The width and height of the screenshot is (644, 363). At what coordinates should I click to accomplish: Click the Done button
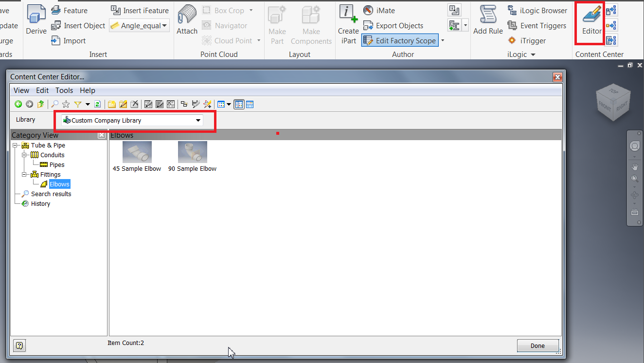537,345
